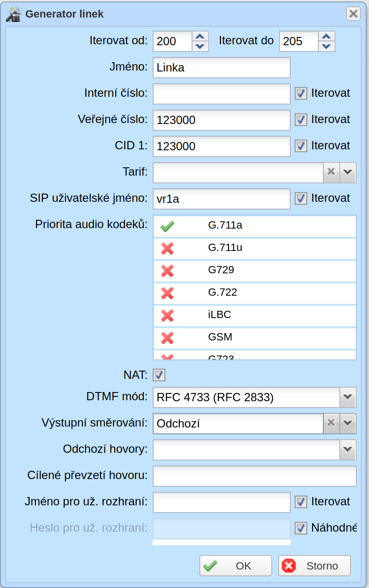This screenshot has height=588, width=369.
Task: Select the G729 codec row text
Action: point(221,270)
